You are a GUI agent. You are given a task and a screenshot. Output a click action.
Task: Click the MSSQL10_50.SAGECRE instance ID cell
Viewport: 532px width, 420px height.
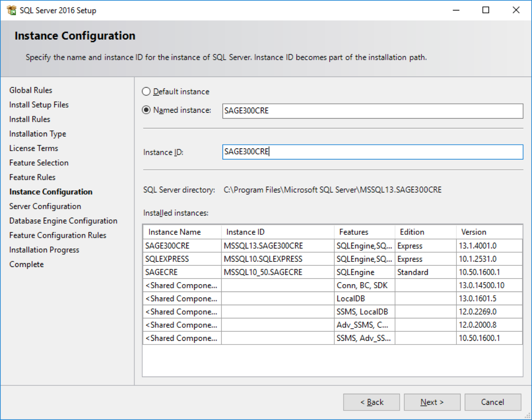[x=278, y=272]
